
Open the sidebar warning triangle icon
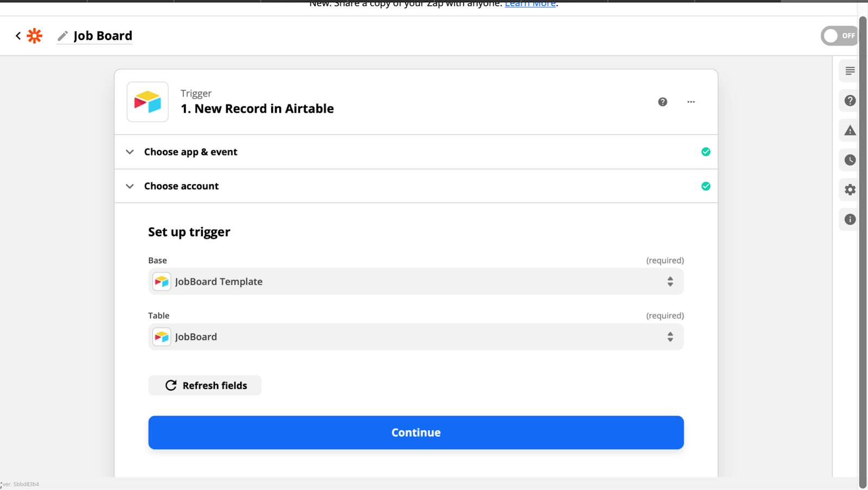850,130
